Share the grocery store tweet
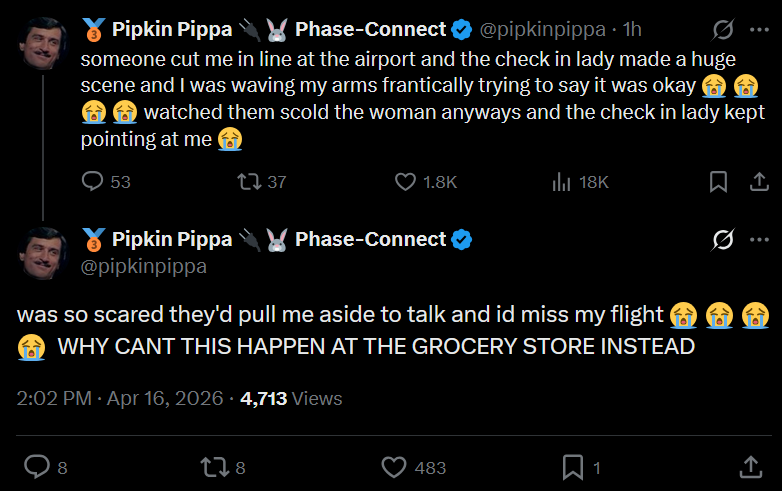The width and height of the screenshot is (782, 491). pos(750,467)
